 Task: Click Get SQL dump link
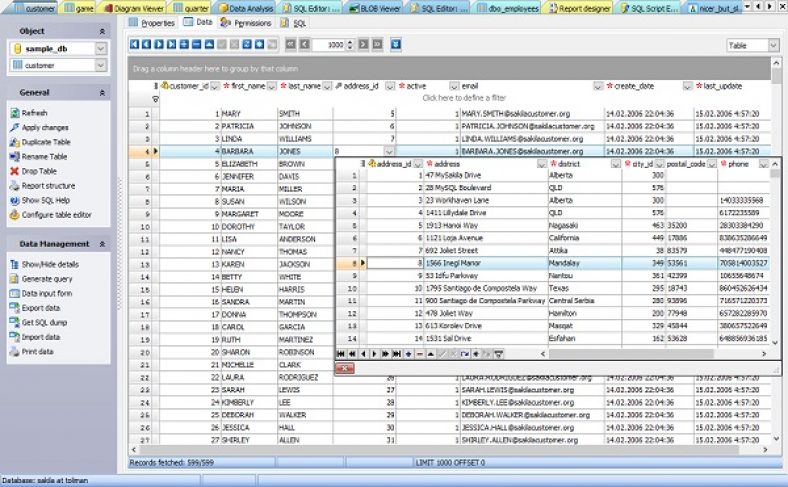tap(45, 323)
